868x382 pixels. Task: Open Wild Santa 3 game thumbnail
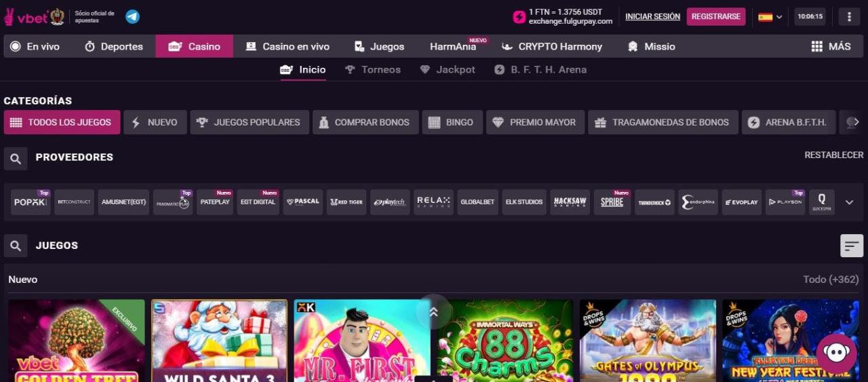click(219, 341)
